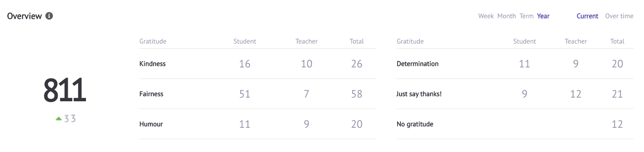Switch to the Current view

(x=587, y=16)
